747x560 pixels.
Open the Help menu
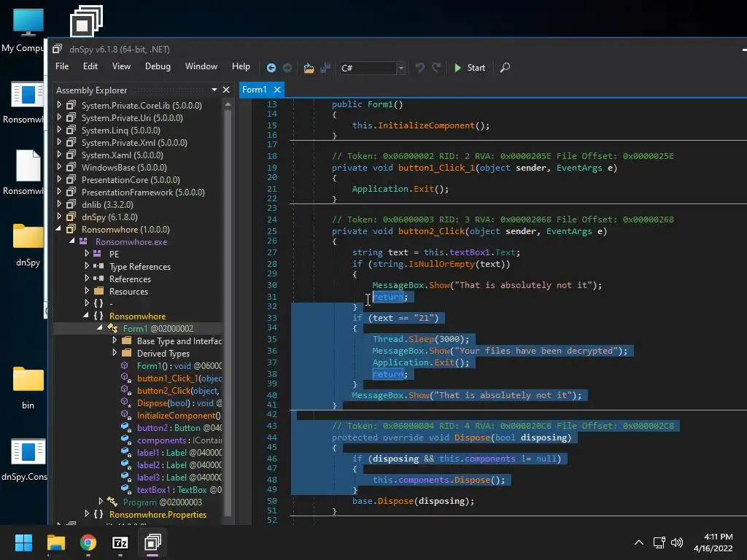pos(241,66)
